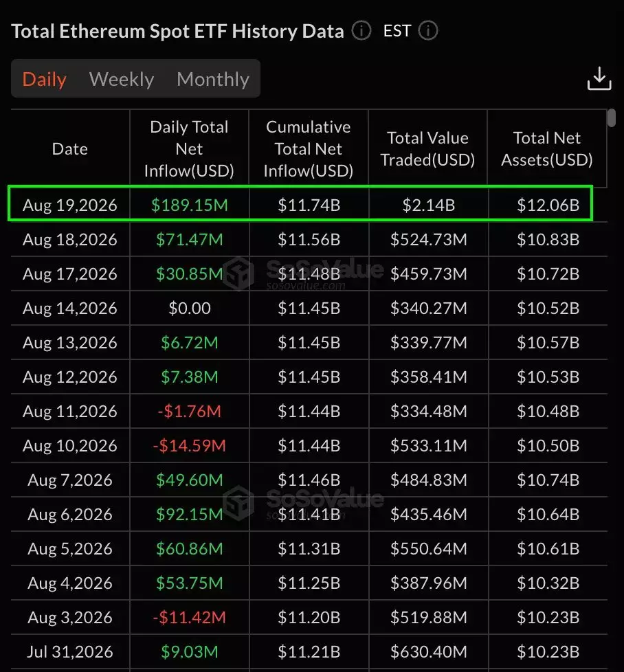Open info icon next to EST
Viewport: 624px width, 672px height.
pyautogui.click(x=427, y=31)
